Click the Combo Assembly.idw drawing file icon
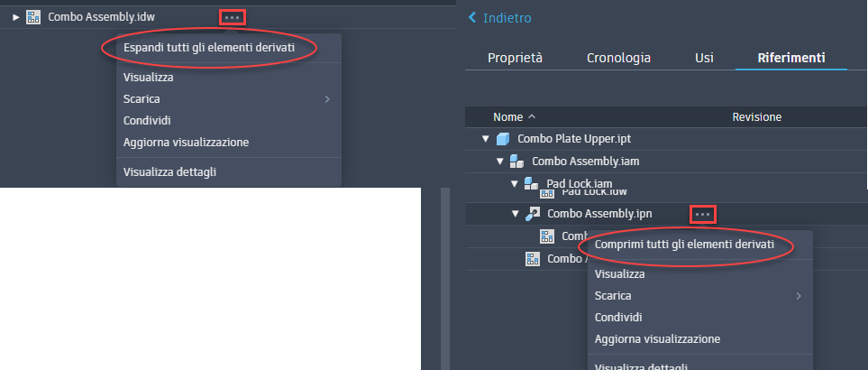The height and width of the screenshot is (370, 868). coord(33,17)
